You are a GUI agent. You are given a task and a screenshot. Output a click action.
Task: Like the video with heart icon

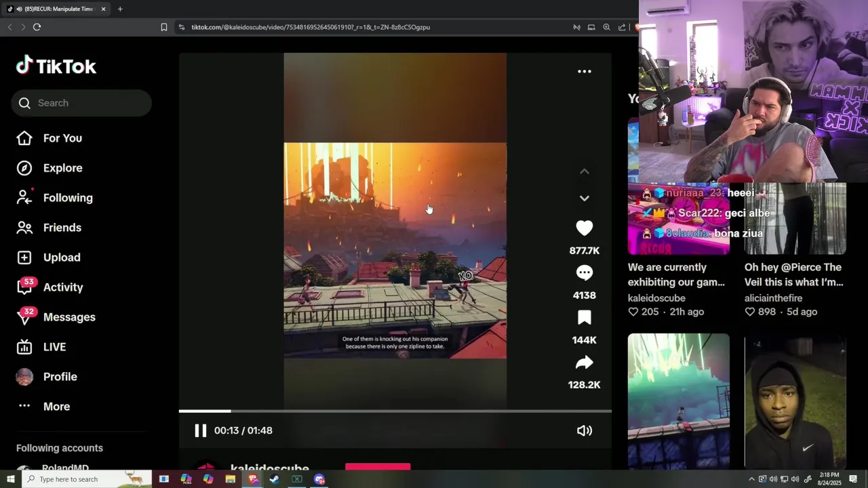584,228
